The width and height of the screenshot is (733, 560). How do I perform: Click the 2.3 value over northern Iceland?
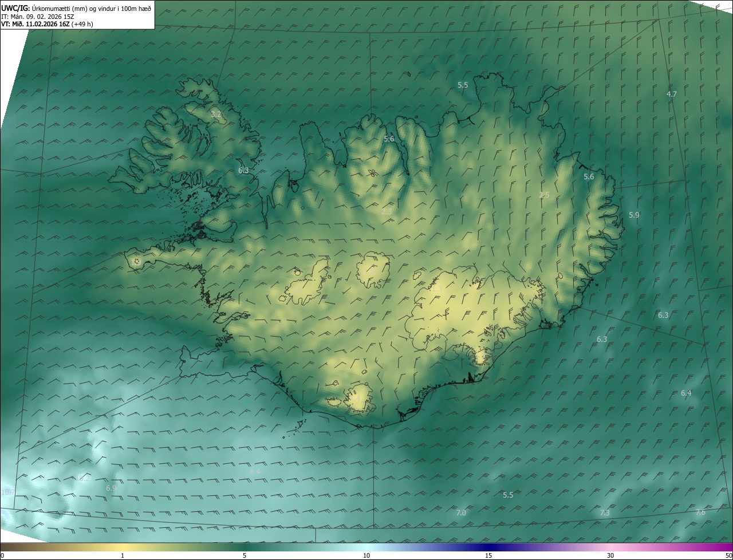(387, 212)
